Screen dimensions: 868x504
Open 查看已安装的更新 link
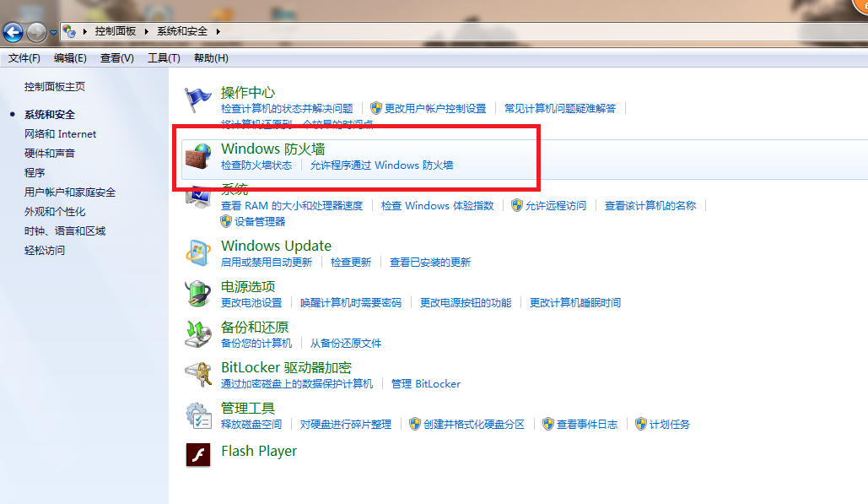pyautogui.click(x=430, y=262)
